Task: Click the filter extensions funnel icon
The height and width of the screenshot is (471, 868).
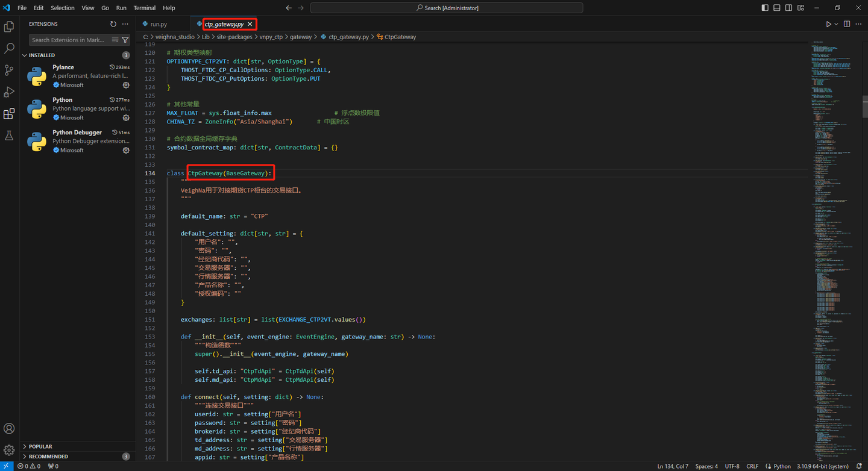Action: (x=125, y=40)
